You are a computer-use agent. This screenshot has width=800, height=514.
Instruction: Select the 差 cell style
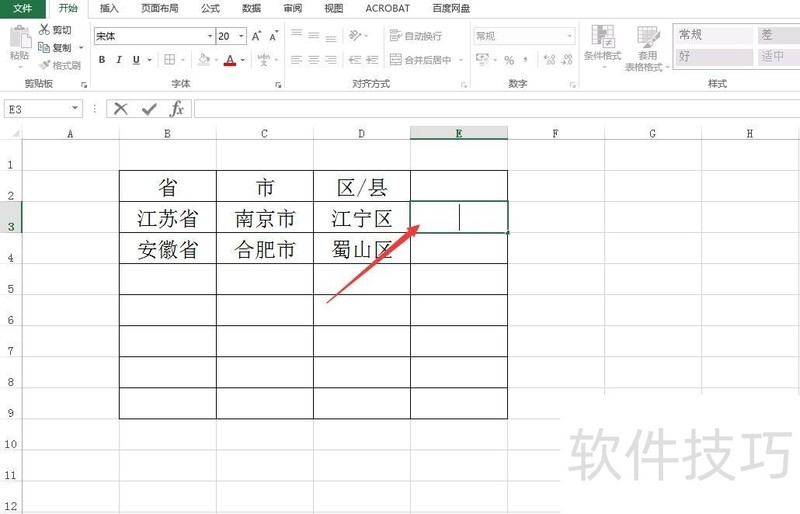coord(779,35)
